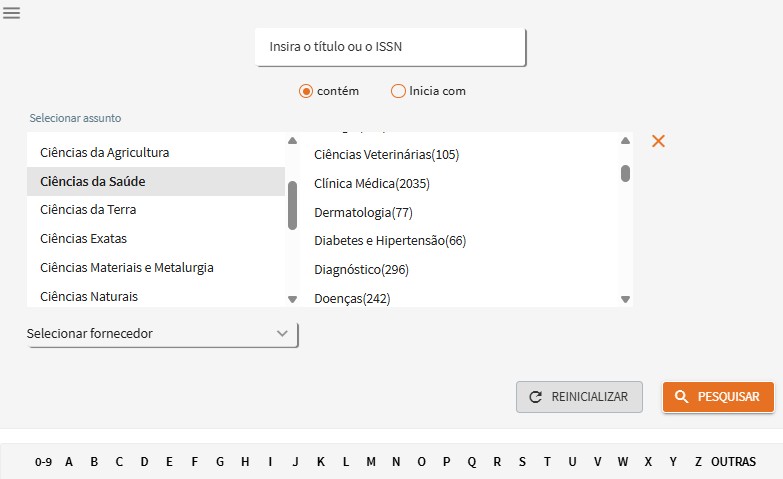This screenshot has width=783, height=479.
Task: Click the subject list scroll-down arrow
Action: coord(293,299)
